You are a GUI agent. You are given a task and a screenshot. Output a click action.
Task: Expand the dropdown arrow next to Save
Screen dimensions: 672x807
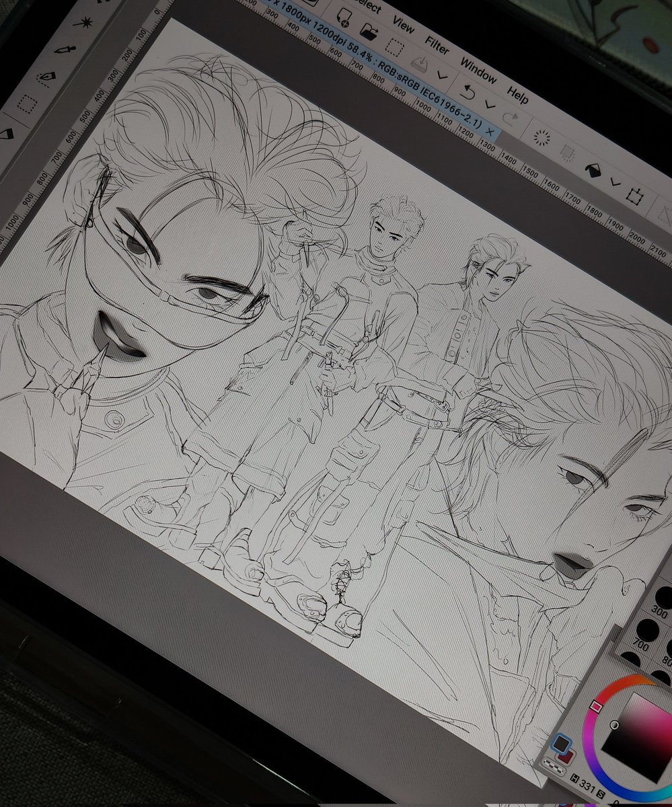pos(442,75)
